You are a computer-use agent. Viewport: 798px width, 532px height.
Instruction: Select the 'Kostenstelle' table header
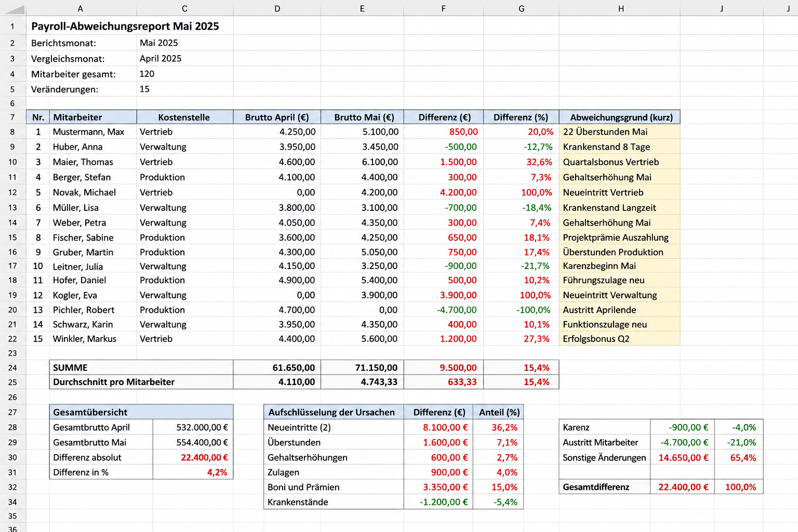(x=184, y=117)
